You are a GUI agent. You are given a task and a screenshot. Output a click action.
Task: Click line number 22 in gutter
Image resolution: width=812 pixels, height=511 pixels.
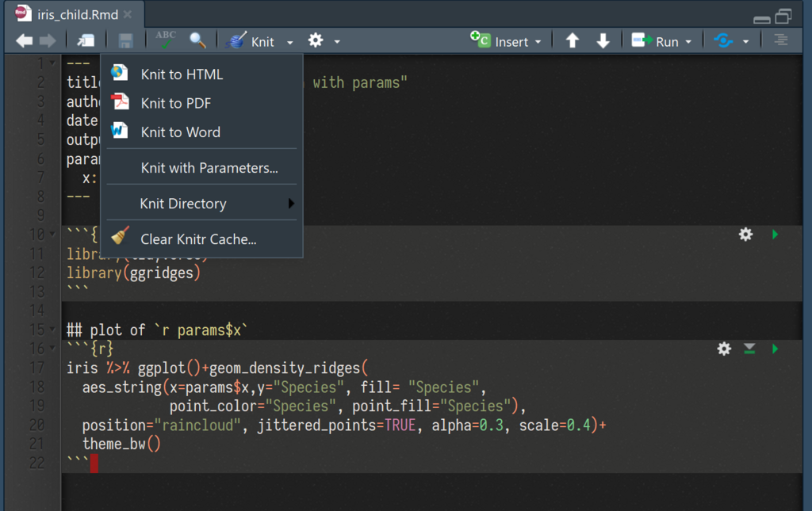point(36,463)
